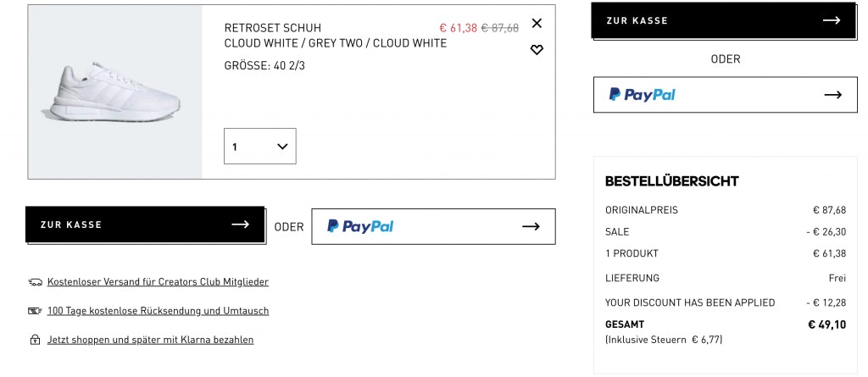This screenshot has width=868, height=377.
Task: Click the arrow in the ZUR KASSE button below the product
Action: [x=241, y=225]
